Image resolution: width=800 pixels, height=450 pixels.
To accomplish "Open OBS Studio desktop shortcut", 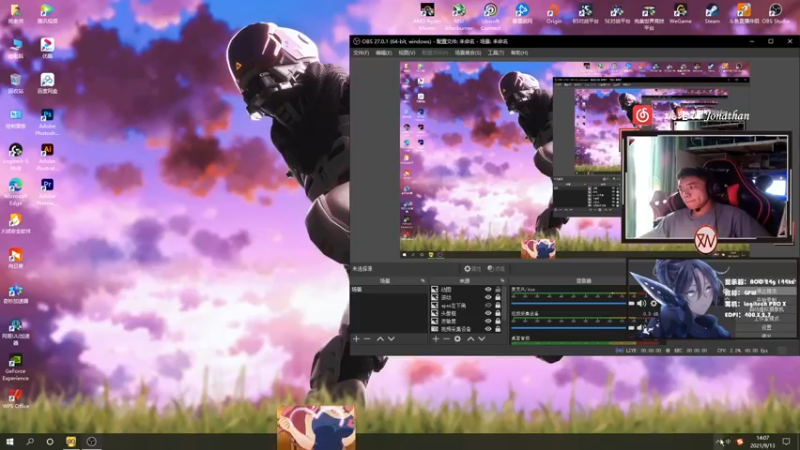I will click(775, 14).
